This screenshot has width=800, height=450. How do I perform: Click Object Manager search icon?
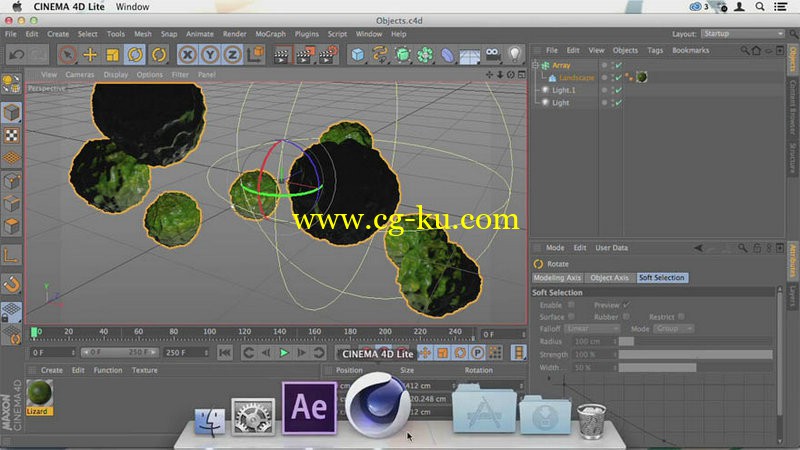tap(745, 51)
